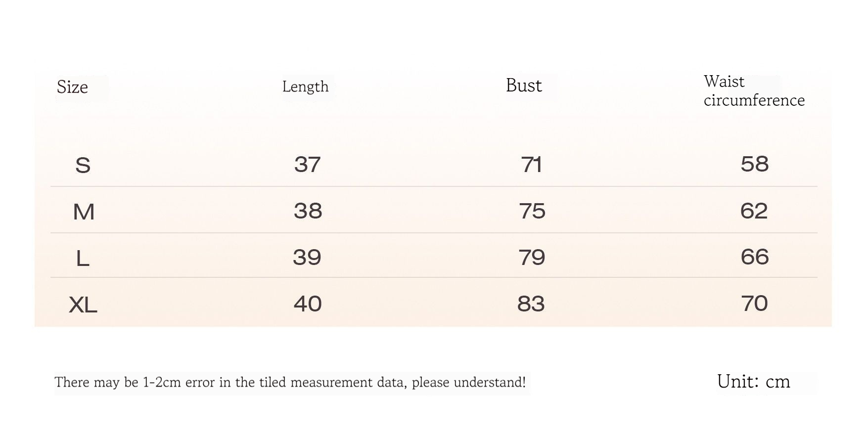Click waist value 58 for size S
The width and height of the screenshot is (868, 438).
(x=754, y=164)
